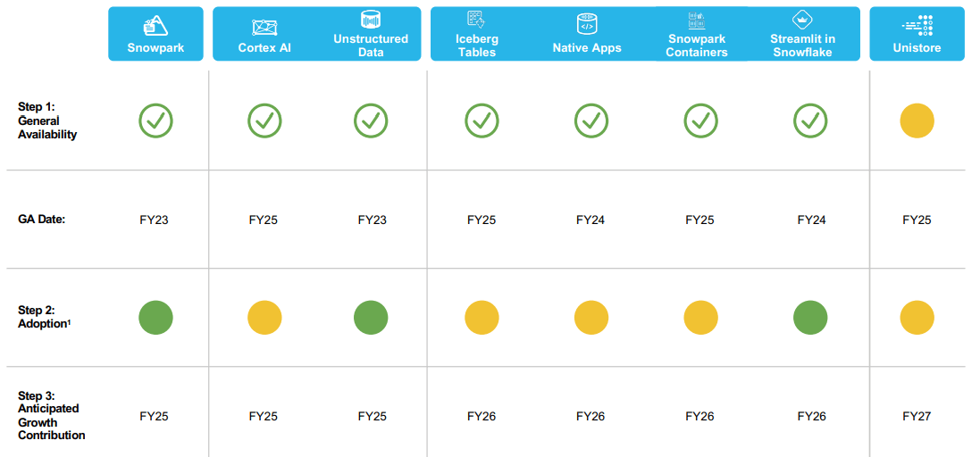Click the GA Date row label
980x457 pixels.
coord(41,220)
